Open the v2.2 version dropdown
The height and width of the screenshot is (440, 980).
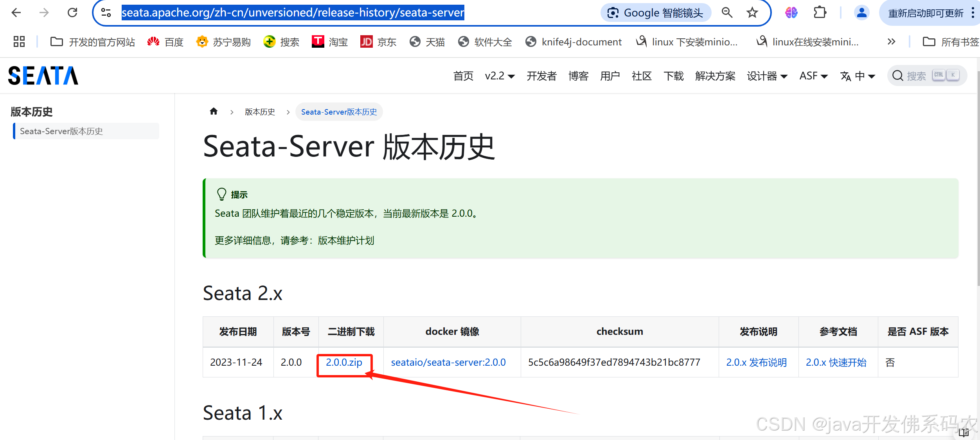(500, 76)
